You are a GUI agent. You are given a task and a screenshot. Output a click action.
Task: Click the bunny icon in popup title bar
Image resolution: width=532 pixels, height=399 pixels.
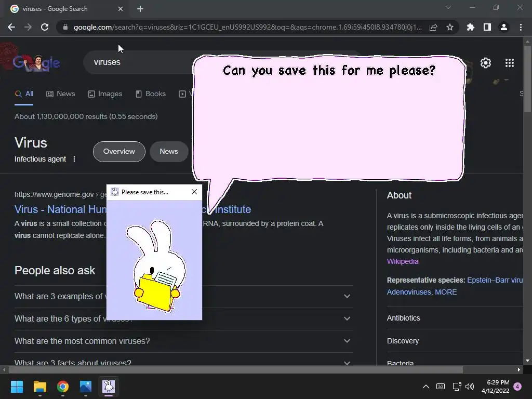tap(115, 192)
